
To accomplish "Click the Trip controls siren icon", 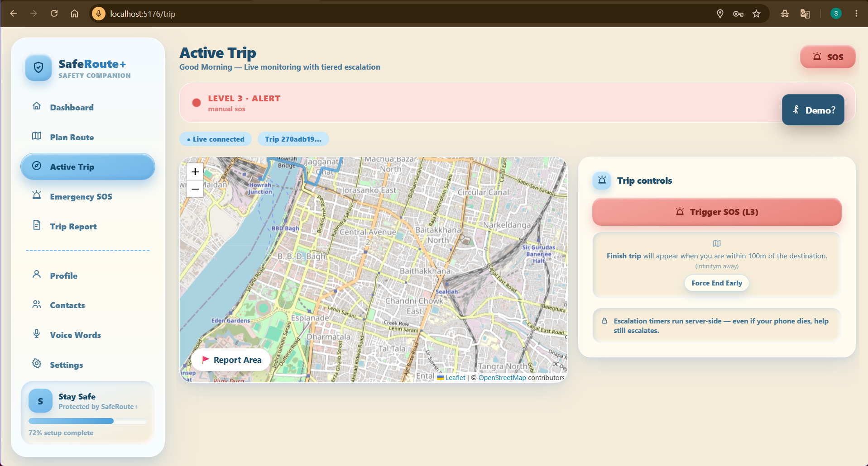I will pyautogui.click(x=602, y=181).
